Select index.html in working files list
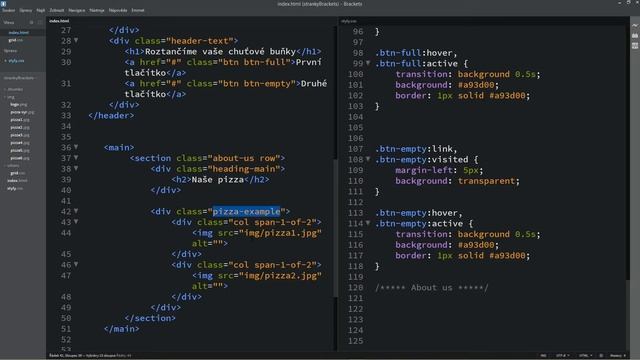The image size is (640, 360). [x=18, y=33]
